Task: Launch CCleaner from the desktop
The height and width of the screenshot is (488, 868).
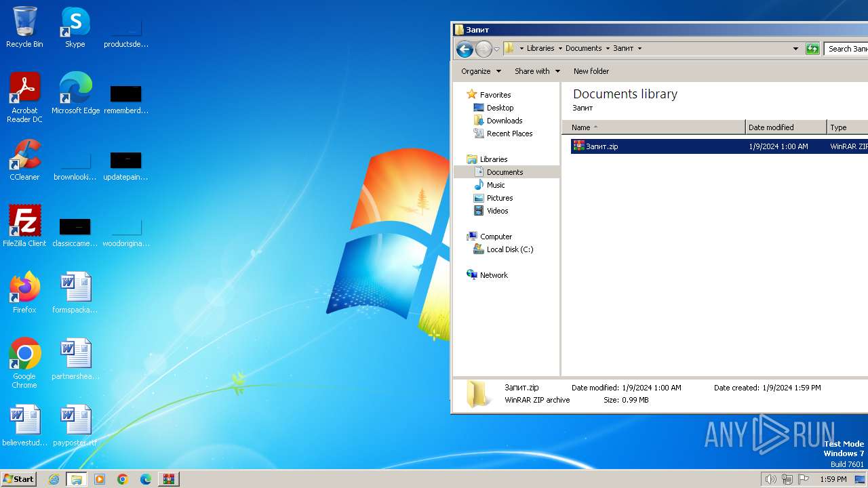Action: point(24,160)
